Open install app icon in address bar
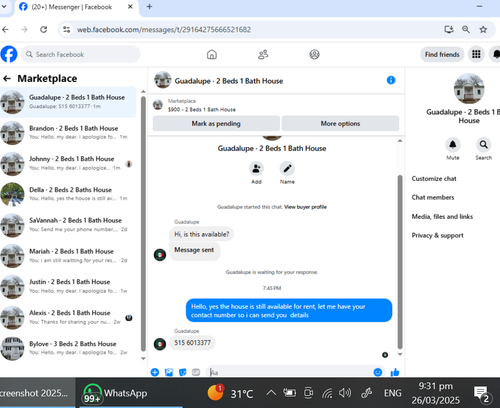Image resolution: width=500 pixels, height=408 pixels. [x=449, y=30]
